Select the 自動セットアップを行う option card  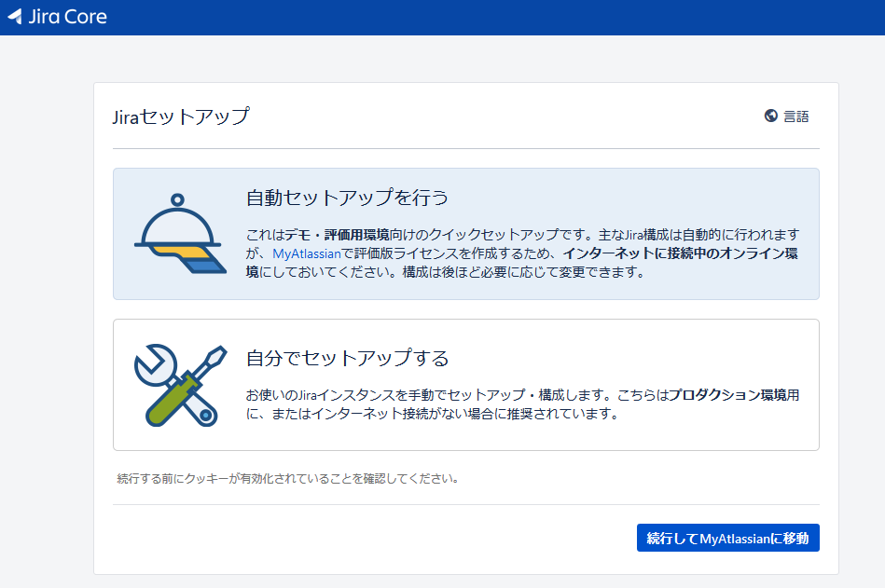pyautogui.click(x=465, y=234)
